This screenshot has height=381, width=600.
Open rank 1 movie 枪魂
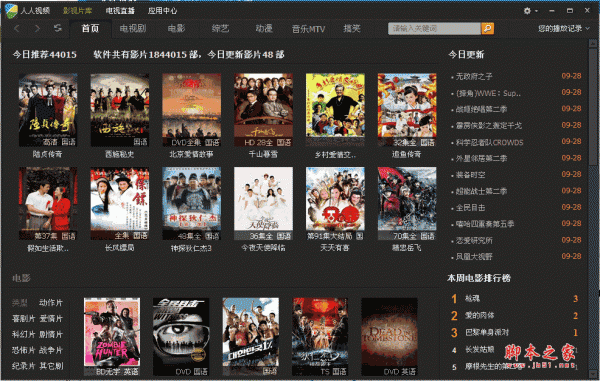point(472,298)
